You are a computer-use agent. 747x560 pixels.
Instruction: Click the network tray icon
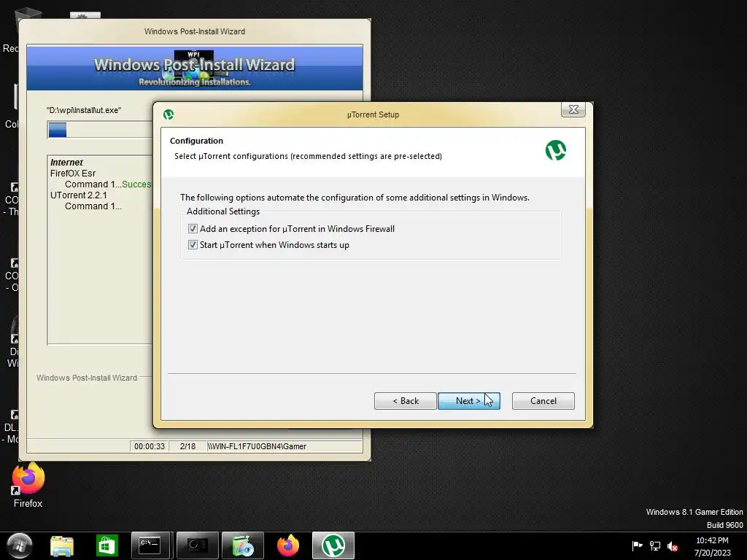tap(655, 545)
